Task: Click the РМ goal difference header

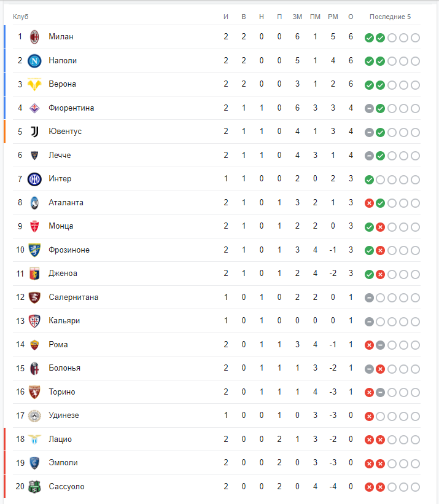Action: pos(333,17)
